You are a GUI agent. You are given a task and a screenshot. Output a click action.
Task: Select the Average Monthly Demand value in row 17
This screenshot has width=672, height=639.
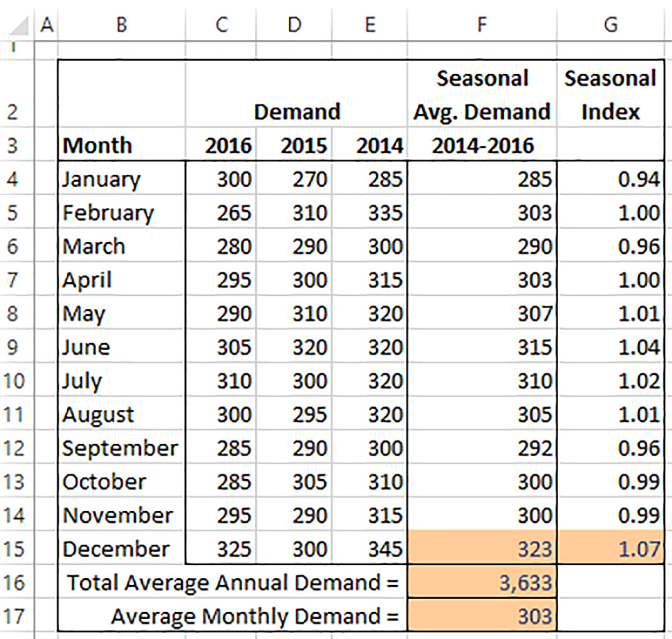click(482, 616)
